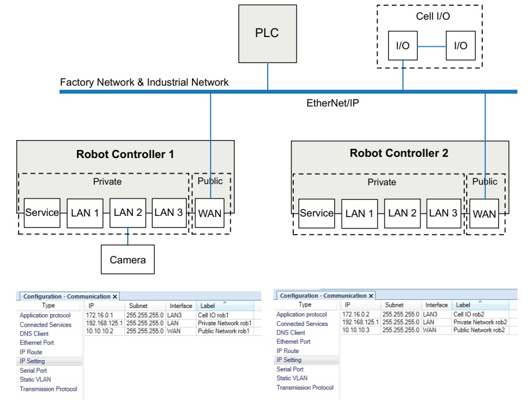Open Static VLAN type in rob2 panel

[293, 378]
